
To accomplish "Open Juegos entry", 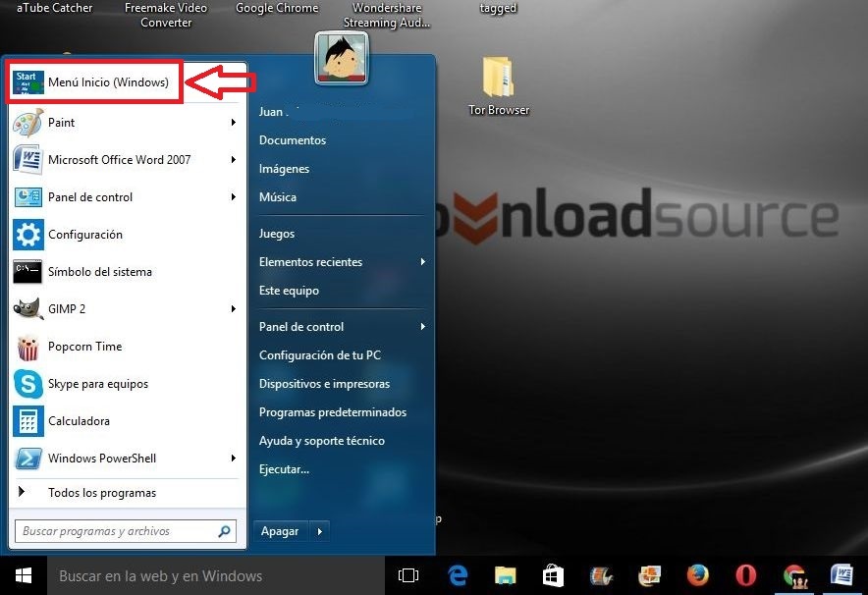I will pos(277,234).
